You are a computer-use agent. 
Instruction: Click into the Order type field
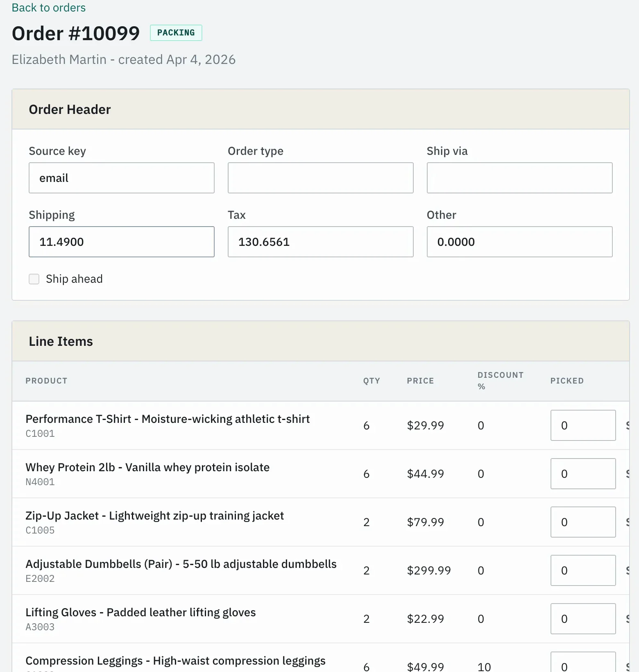coord(321,178)
